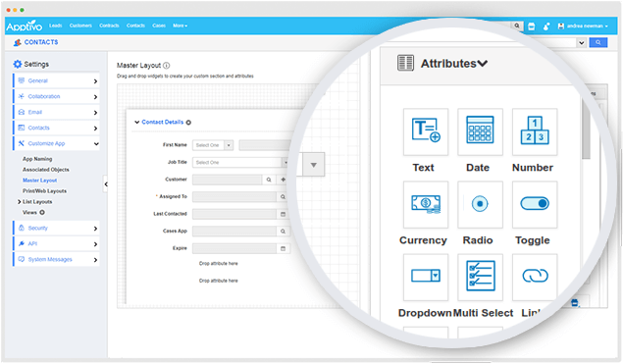Viewport: 623px width, 364px height.
Task: Collapse the Attributes panel header chevron
Action: click(x=483, y=63)
